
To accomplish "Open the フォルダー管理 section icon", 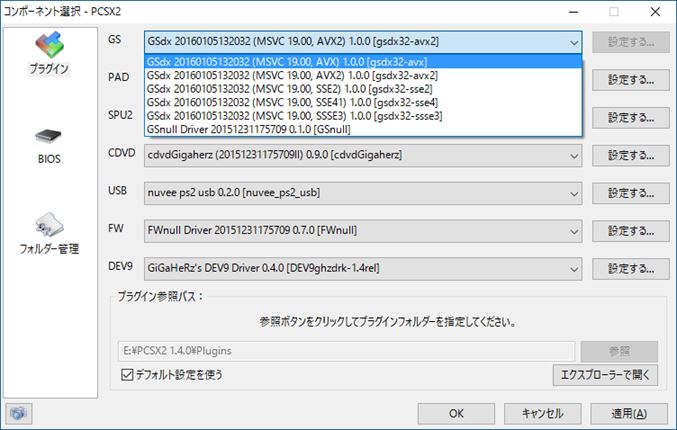I will [x=49, y=234].
